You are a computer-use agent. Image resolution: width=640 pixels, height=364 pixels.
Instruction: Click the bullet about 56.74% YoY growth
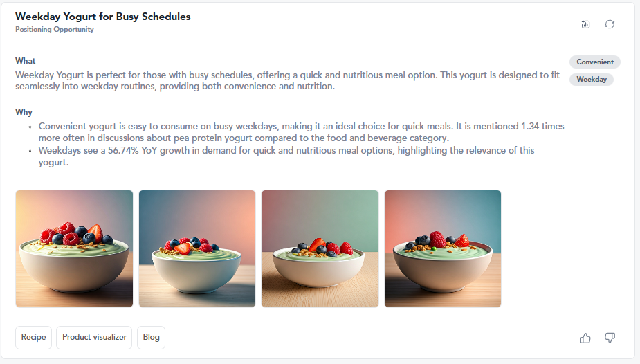pos(286,156)
